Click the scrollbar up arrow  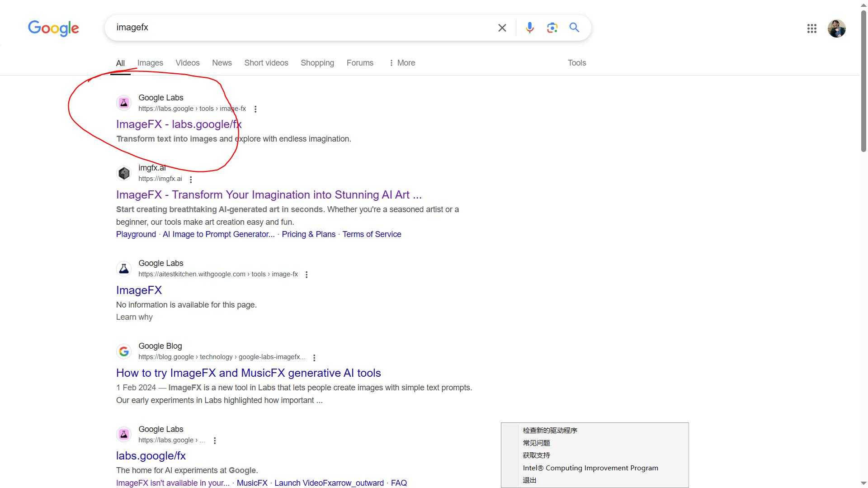pos(863,5)
